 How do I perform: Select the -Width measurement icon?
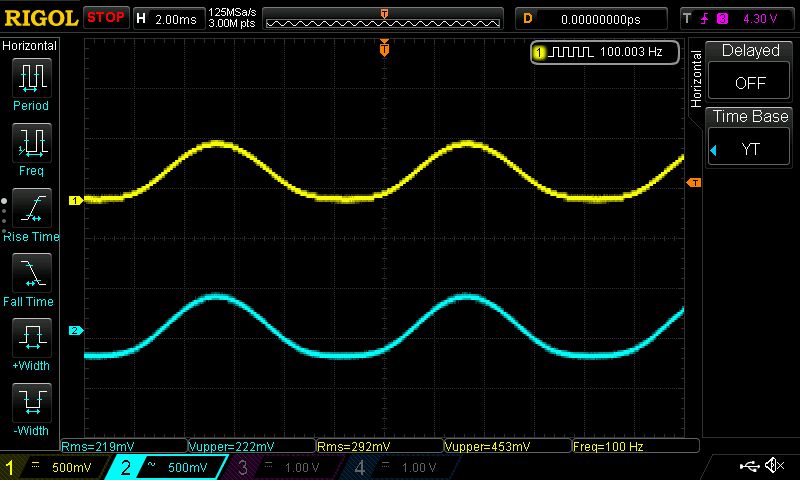[32, 402]
